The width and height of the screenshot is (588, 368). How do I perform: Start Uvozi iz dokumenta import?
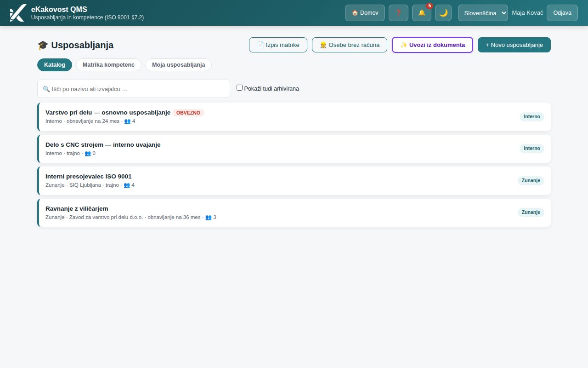pyautogui.click(x=432, y=45)
